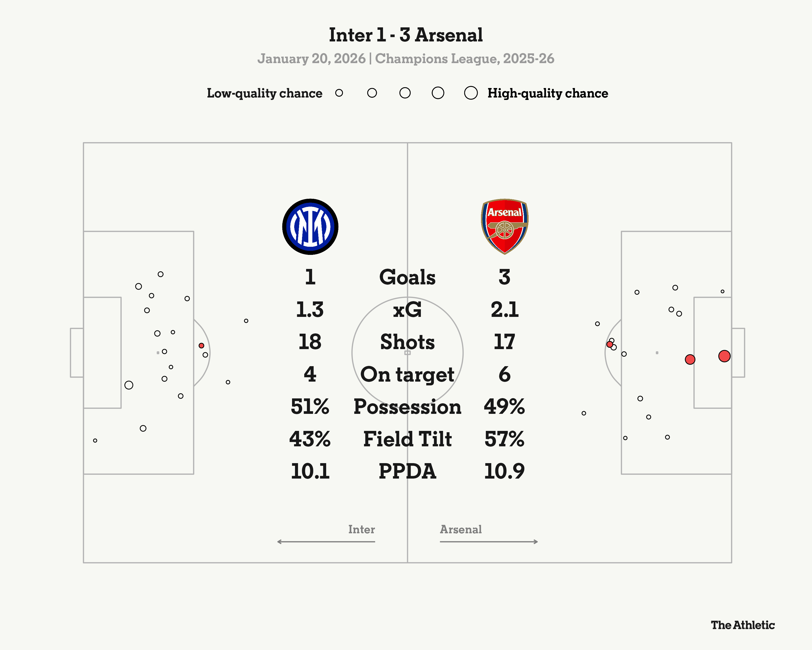Select the smallest circle in the chance-quality legend

[x=339, y=93]
